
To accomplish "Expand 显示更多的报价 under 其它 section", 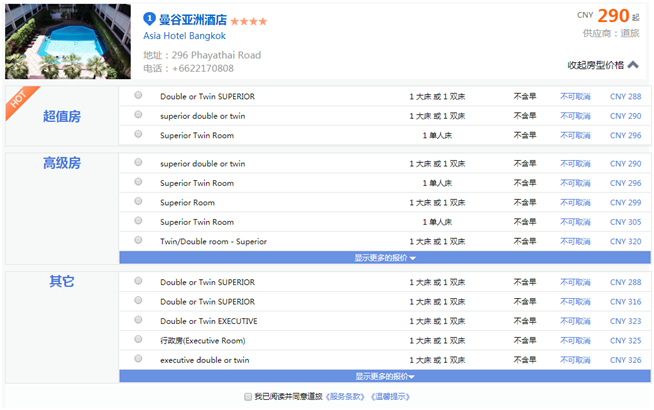I will click(x=385, y=376).
